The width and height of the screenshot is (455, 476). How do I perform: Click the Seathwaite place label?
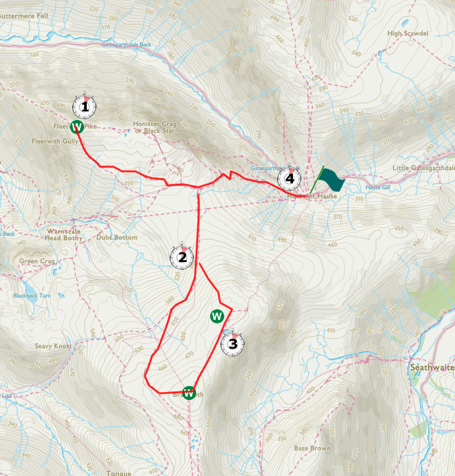[x=432, y=367]
